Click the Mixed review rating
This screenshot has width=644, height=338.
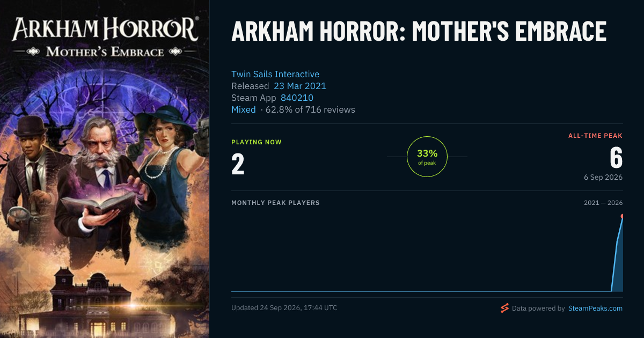(244, 109)
